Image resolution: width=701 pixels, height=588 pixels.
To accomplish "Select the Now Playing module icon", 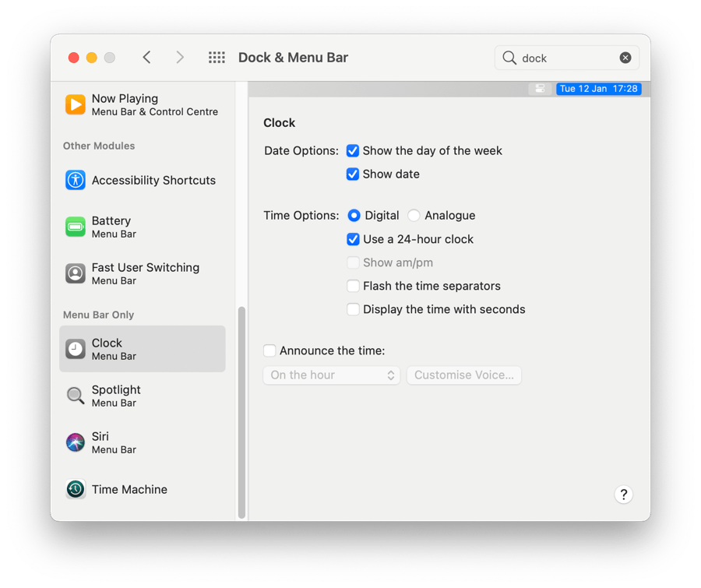I will pos(75,104).
